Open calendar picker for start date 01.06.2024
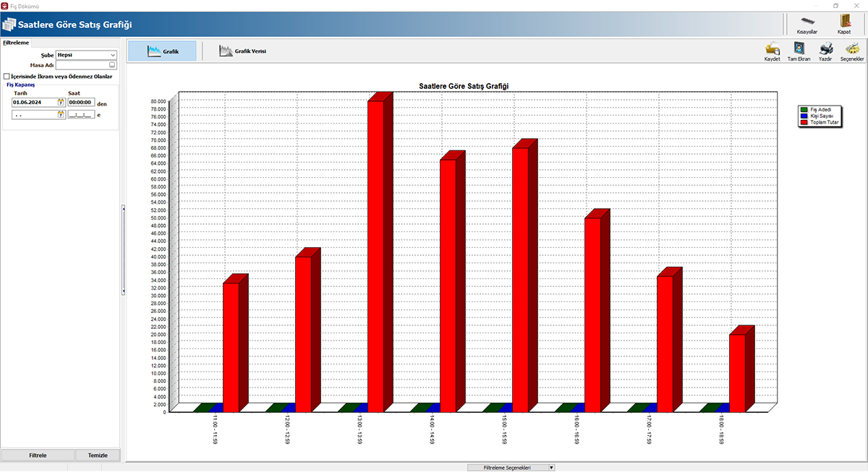Image resolution: width=868 pixels, height=472 pixels. (x=61, y=103)
